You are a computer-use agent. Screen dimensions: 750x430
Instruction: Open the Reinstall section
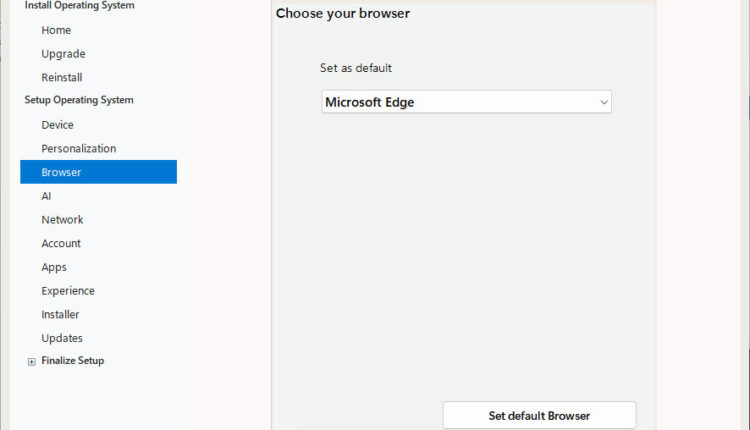tap(62, 77)
